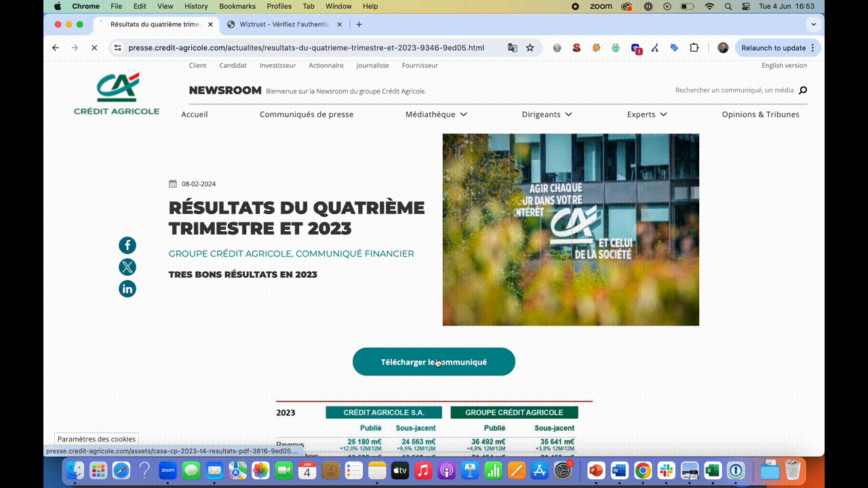Bookmark this page with the star icon

click(x=530, y=47)
